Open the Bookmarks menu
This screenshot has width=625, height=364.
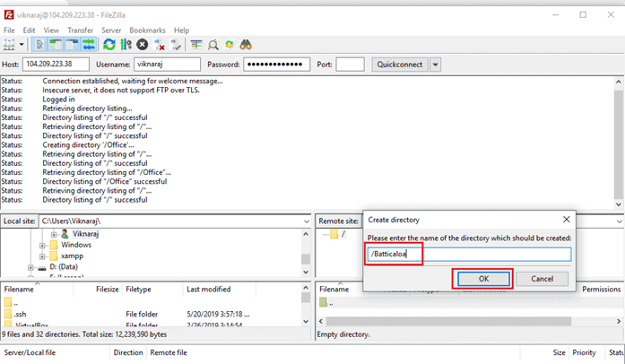click(147, 30)
